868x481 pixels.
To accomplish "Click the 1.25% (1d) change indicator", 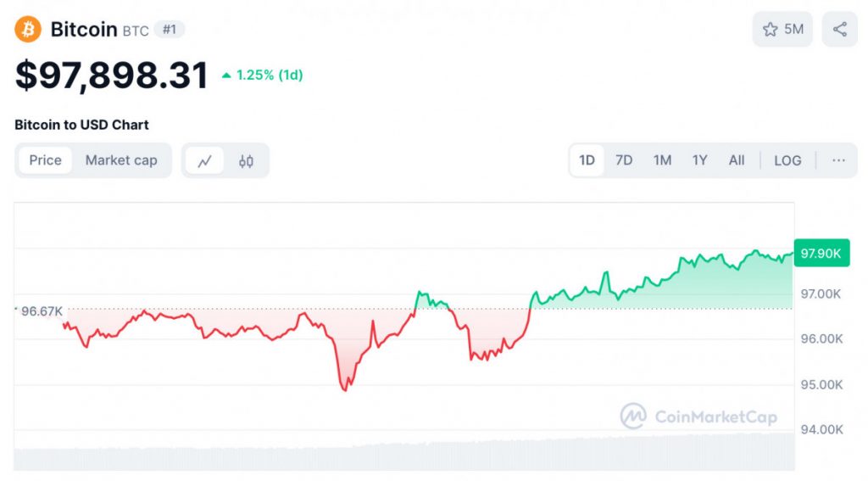I will point(263,75).
